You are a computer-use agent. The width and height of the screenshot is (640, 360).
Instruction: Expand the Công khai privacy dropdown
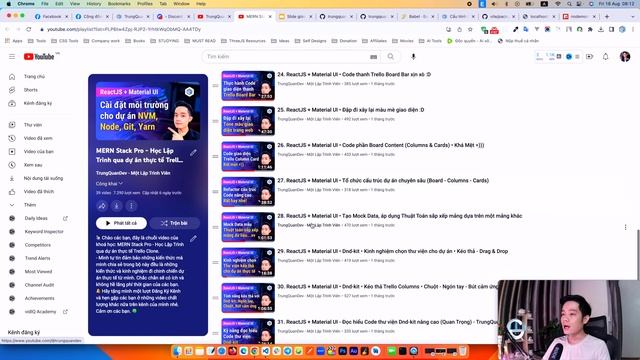109,184
